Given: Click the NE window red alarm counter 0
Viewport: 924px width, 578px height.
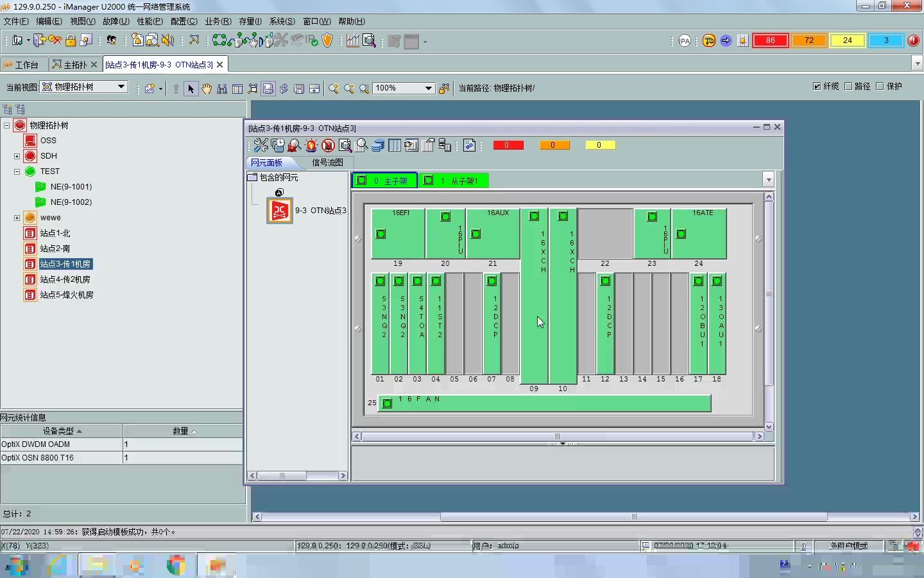Looking at the screenshot, I should [508, 145].
